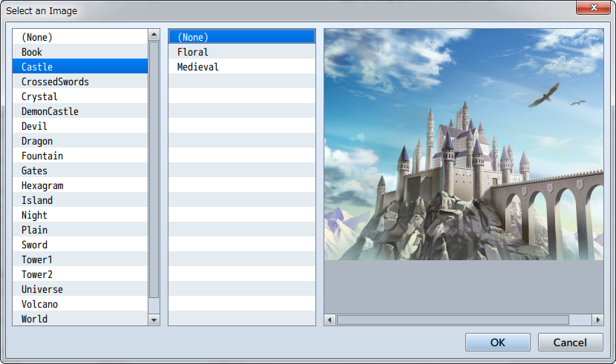Choose the CrossedSwords image
616x364 pixels.
pos(55,82)
